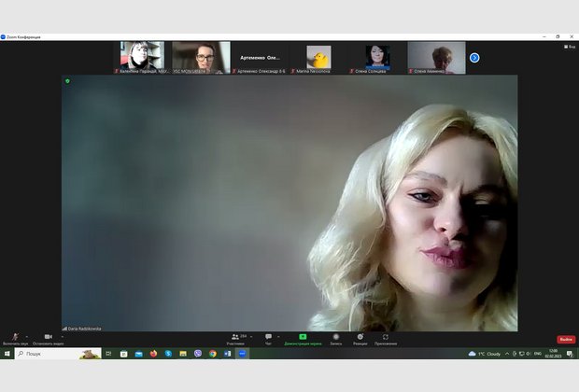Image resolution: width=579 pixels, height=392 pixels.
Task: Open the Reactions icon
Action: point(360,337)
